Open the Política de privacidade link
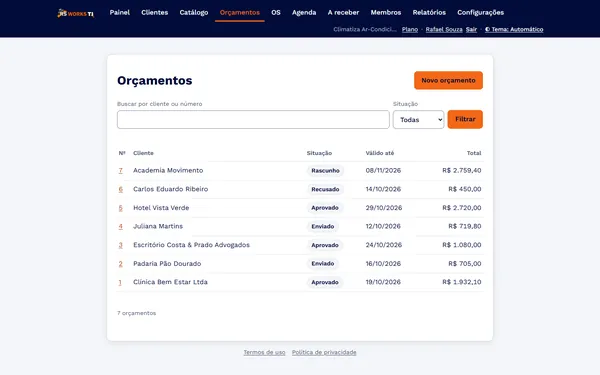The width and height of the screenshot is (600, 375). point(324,352)
